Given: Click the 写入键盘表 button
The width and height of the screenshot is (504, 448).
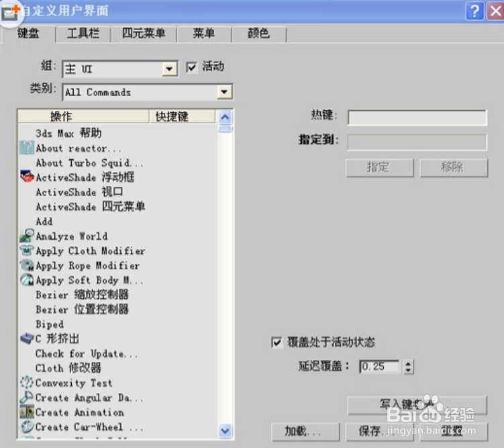Looking at the screenshot, I should 417,405.
